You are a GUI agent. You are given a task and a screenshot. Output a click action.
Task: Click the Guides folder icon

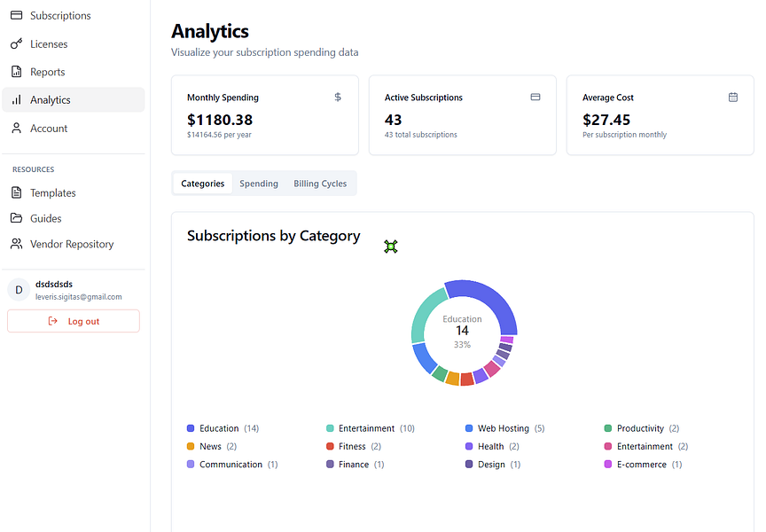[x=16, y=218]
